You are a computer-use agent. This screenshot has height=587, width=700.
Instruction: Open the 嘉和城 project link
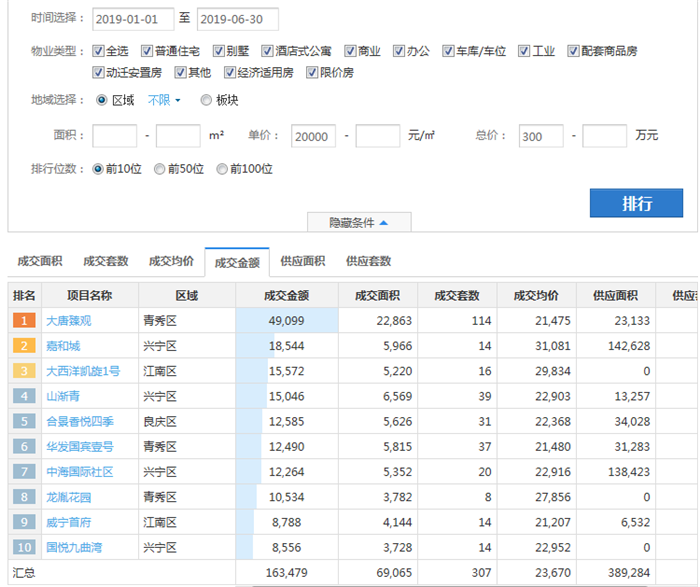(x=63, y=346)
